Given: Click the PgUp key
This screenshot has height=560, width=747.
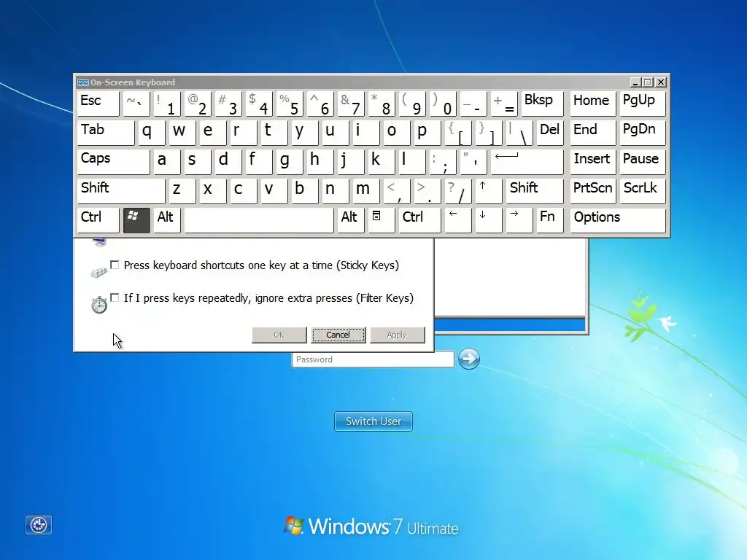Looking at the screenshot, I should [643, 104].
